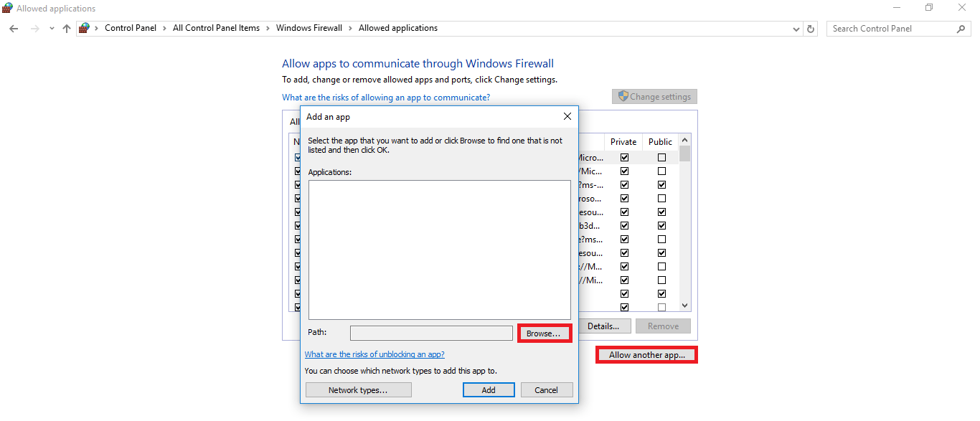
Task: Open the recent locations dropdown arrow
Action: point(52,29)
